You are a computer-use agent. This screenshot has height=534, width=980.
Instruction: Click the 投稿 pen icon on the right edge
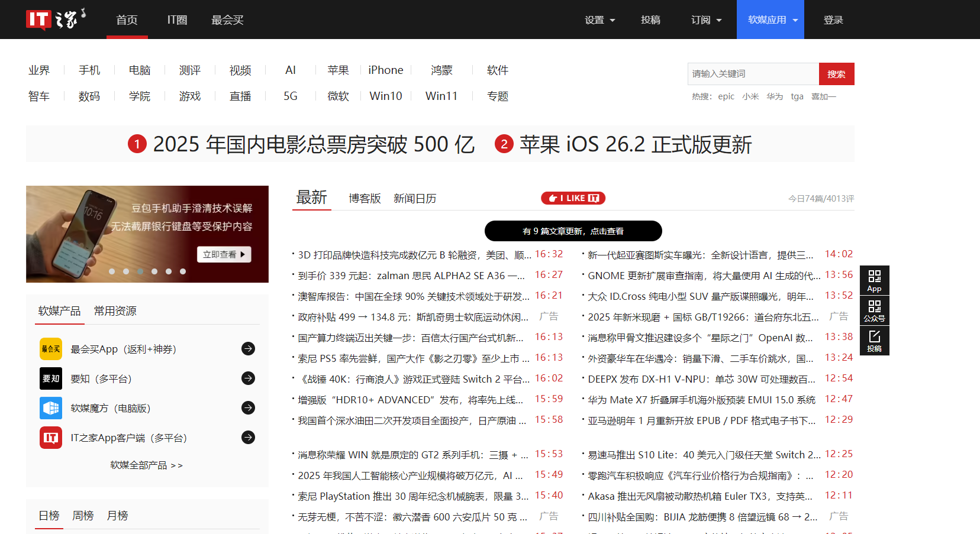tap(874, 341)
